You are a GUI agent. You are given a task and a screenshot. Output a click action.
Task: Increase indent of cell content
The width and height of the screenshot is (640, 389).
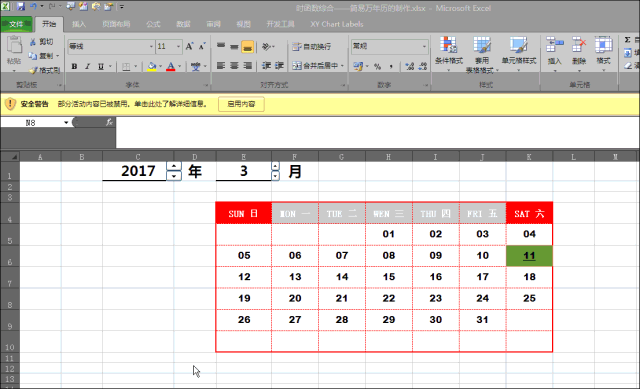point(280,65)
